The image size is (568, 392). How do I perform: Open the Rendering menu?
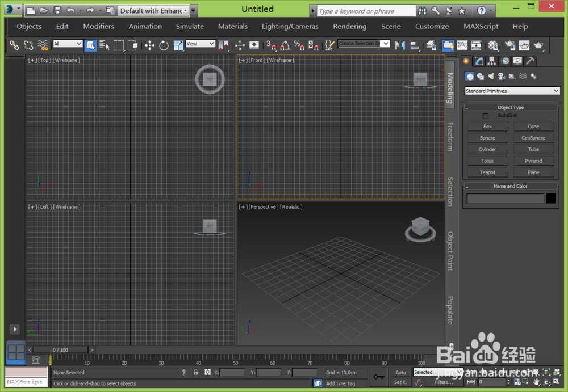coord(350,27)
